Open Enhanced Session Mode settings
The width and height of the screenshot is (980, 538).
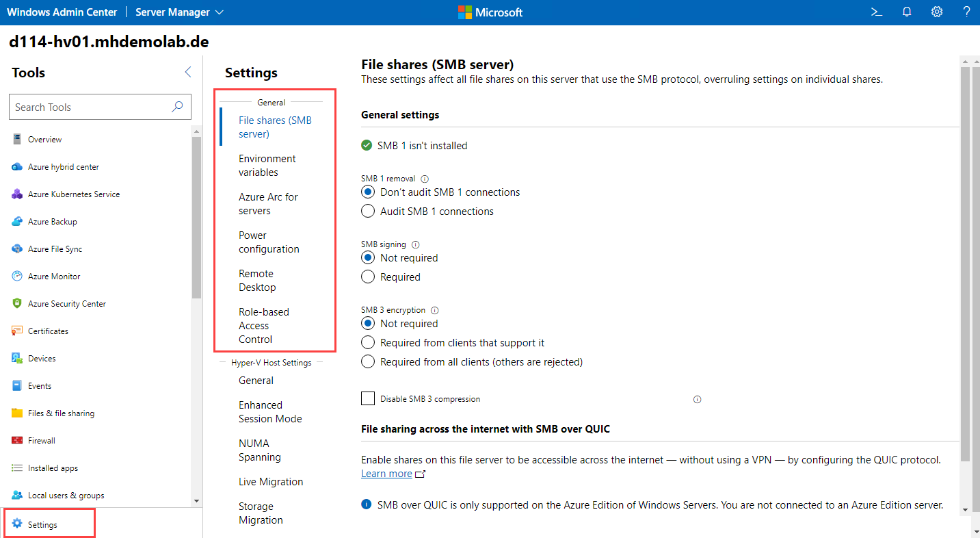coord(270,412)
